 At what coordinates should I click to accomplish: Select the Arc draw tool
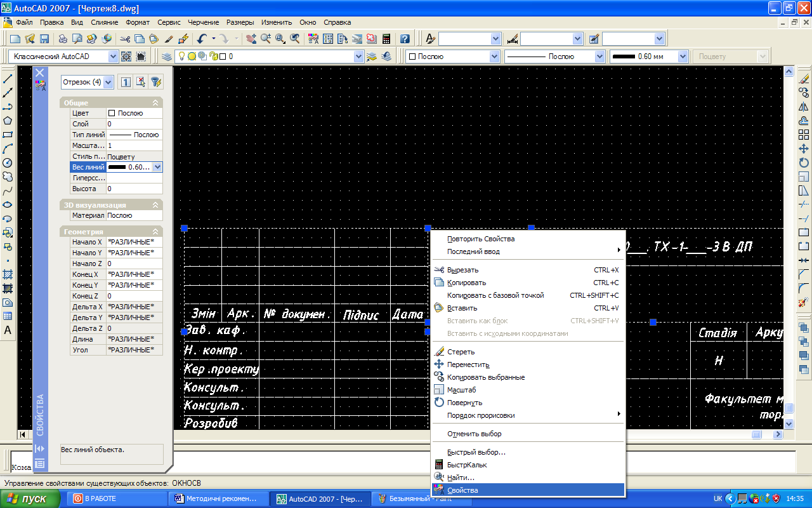pyautogui.click(x=8, y=149)
